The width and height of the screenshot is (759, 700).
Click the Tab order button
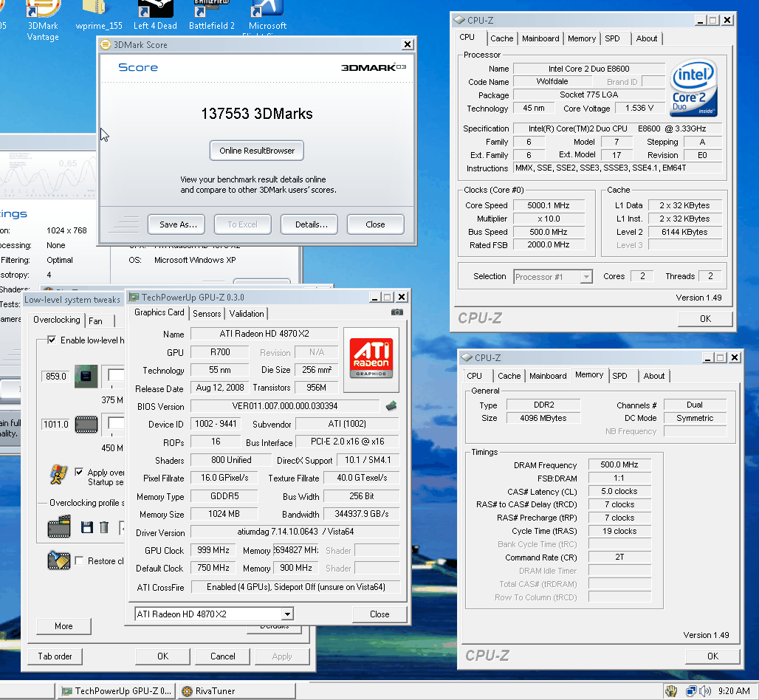pos(55,656)
